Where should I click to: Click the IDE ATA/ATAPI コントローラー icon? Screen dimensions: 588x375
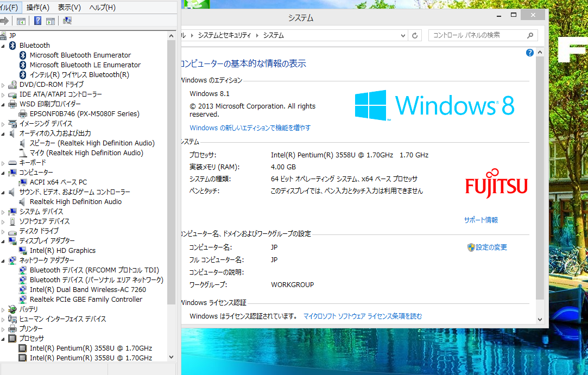12,94
